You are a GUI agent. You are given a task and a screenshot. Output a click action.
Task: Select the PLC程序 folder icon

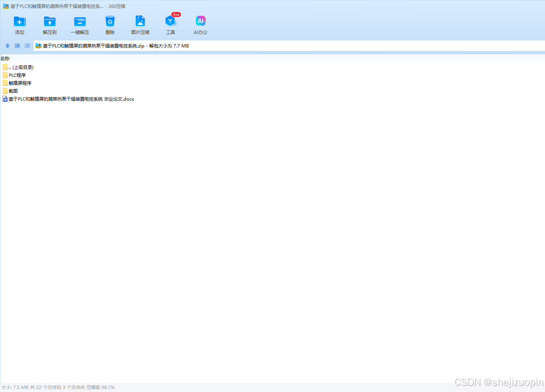pyautogui.click(x=5, y=75)
